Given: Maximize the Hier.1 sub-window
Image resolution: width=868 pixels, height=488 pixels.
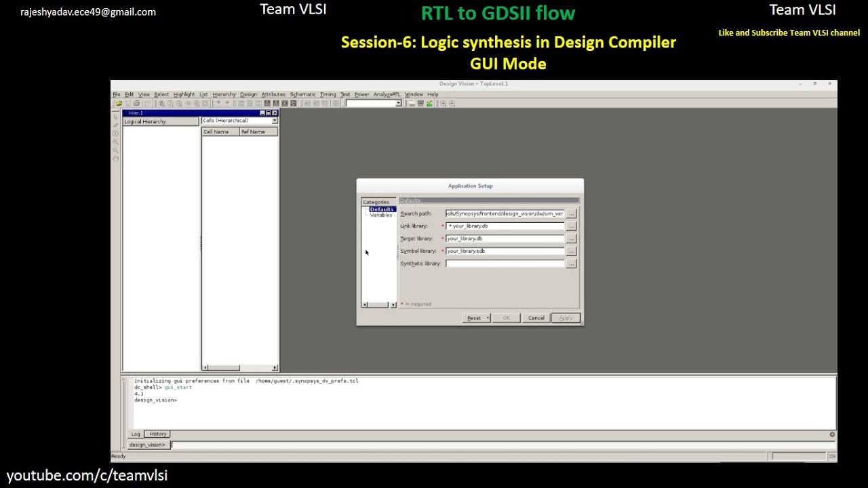Looking at the screenshot, I should coord(269,113).
